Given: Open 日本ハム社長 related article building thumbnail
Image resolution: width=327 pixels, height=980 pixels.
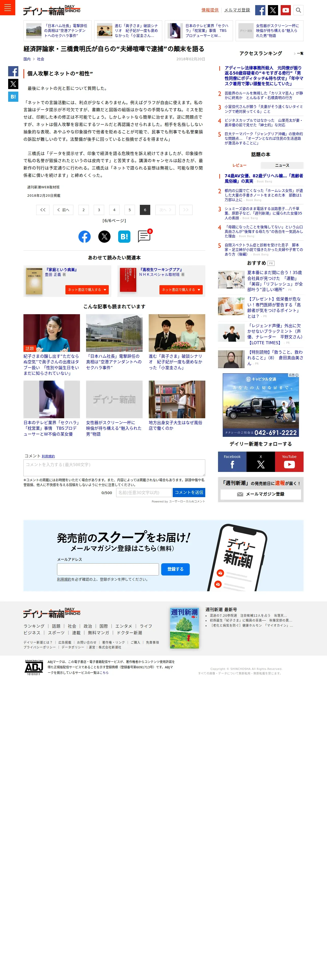Looking at the screenshot, I should [x=114, y=333].
